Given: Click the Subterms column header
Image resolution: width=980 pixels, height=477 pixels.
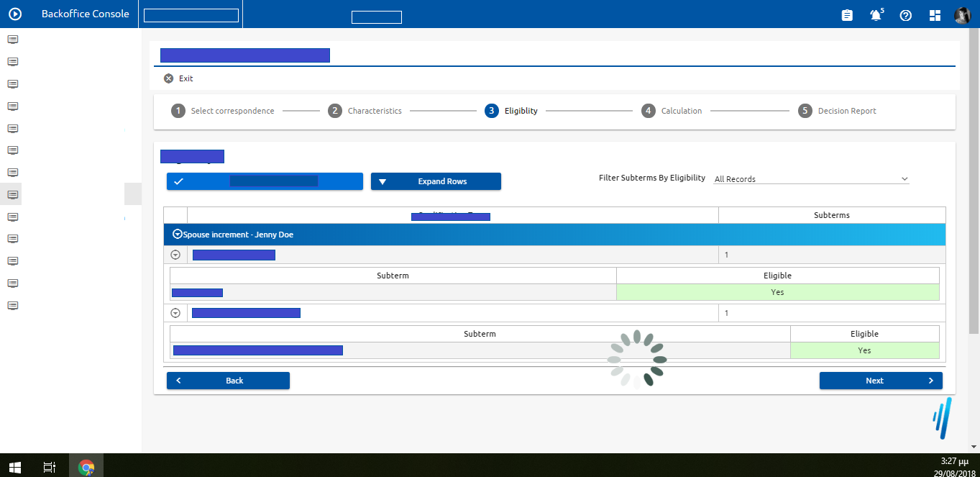Looking at the screenshot, I should (x=832, y=215).
